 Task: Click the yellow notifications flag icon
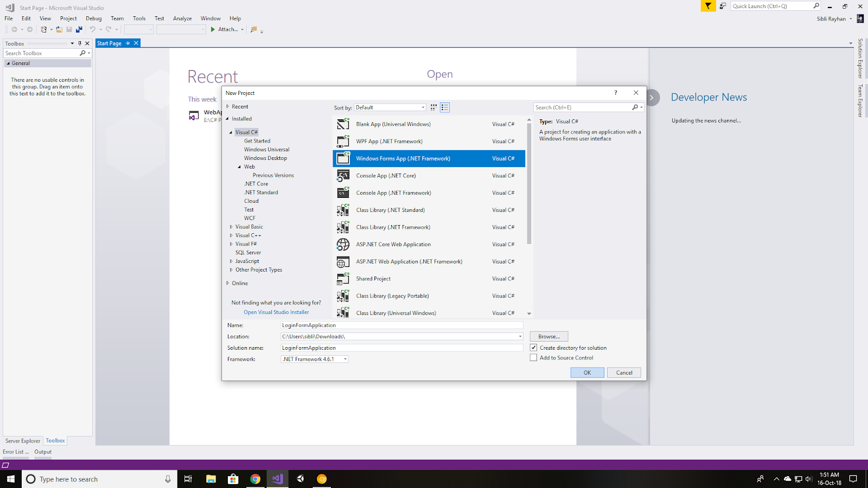708,6
